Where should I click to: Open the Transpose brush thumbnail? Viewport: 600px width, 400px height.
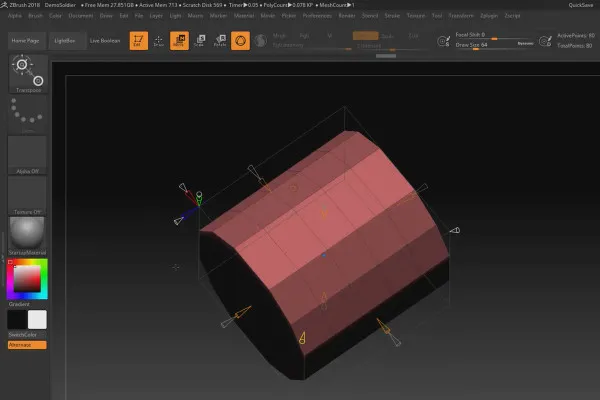pyautogui.click(x=28, y=73)
